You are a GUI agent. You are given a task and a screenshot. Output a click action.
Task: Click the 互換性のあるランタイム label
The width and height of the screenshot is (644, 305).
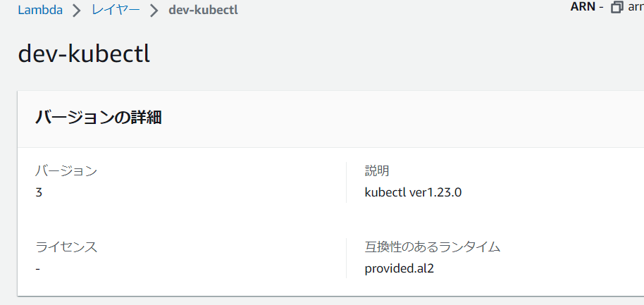432,247
